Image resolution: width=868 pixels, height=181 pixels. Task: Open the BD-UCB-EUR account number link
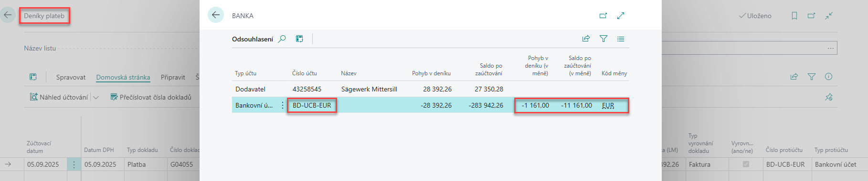pos(312,105)
